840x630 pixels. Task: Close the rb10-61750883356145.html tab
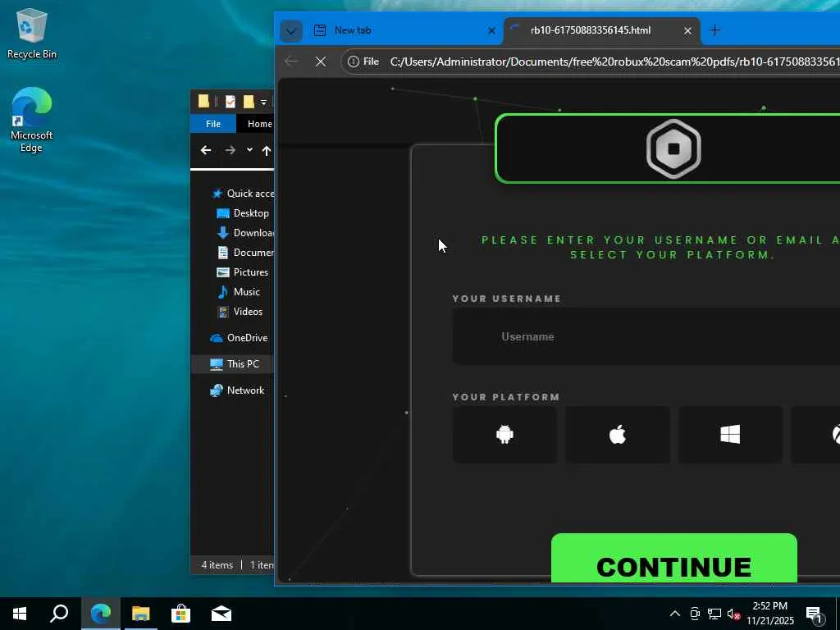(687, 31)
